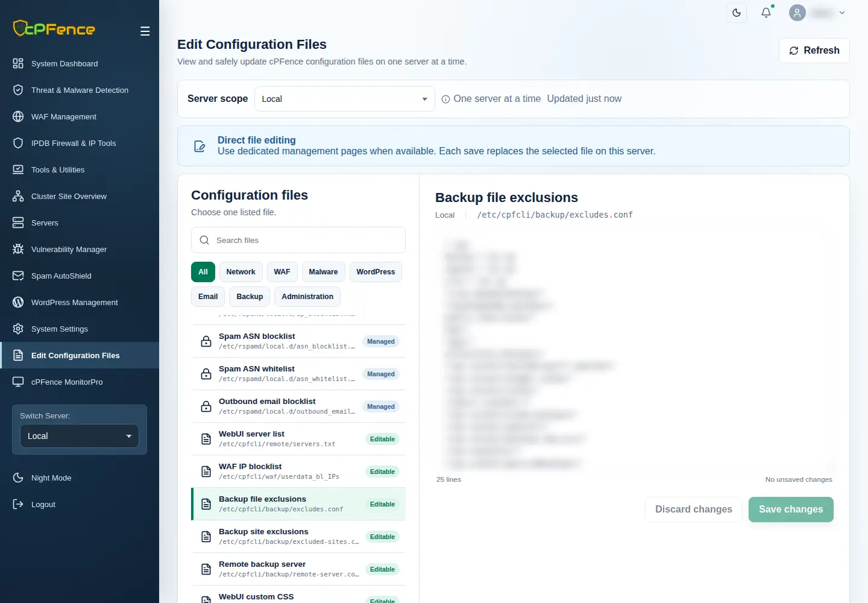Click the IPDB Firewall shield icon
The height and width of the screenshot is (603, 868).
18,143
